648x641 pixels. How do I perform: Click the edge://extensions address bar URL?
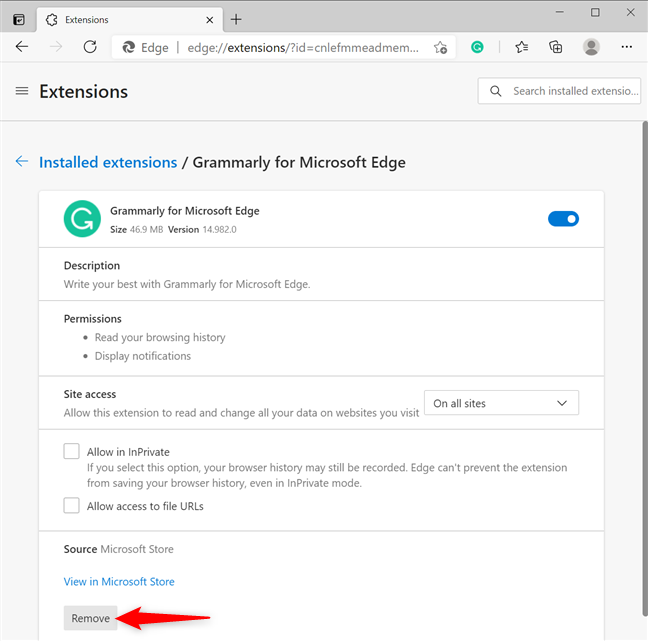[x=303, y=48]
